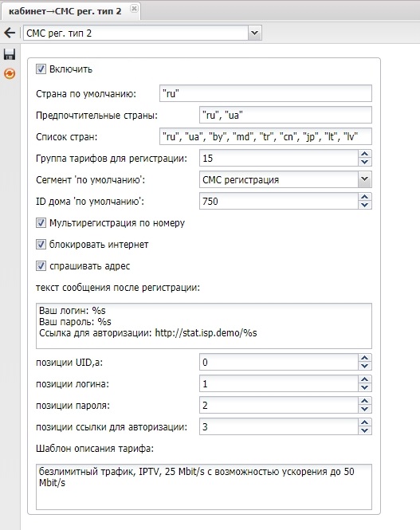Close the кабинет→СМС рег. тип 2 tab
The height and width of the screenshot is (530, 420).
(x=134, y=9)
